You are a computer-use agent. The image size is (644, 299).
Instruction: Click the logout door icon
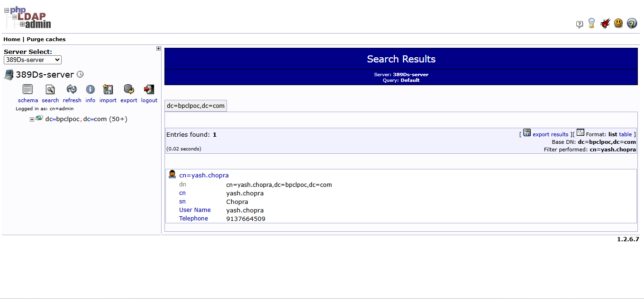click(149, 89)
